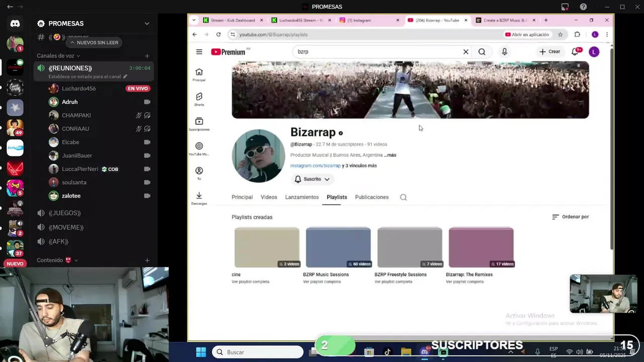Screen dimensions: 644x362
Task: Open tab search chevron in Chrome
Action: click(194, 20)
